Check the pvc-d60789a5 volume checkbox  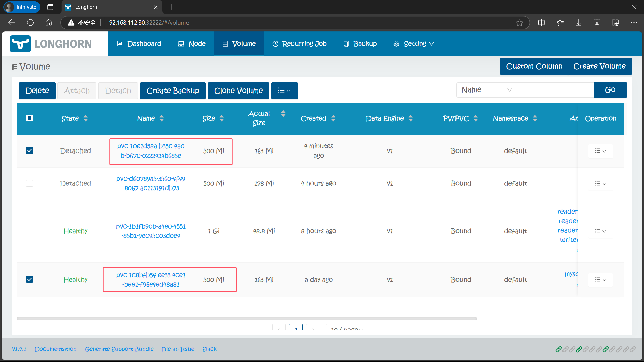[30, 183]
